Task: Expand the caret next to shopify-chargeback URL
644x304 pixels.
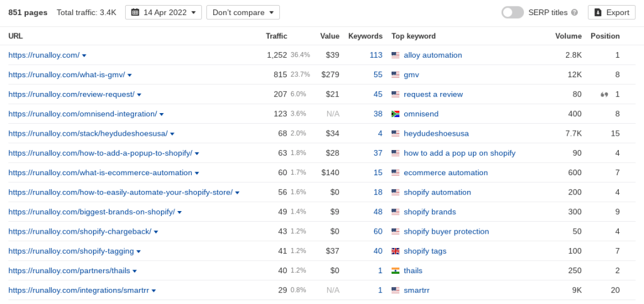Action: click(156, 232)
